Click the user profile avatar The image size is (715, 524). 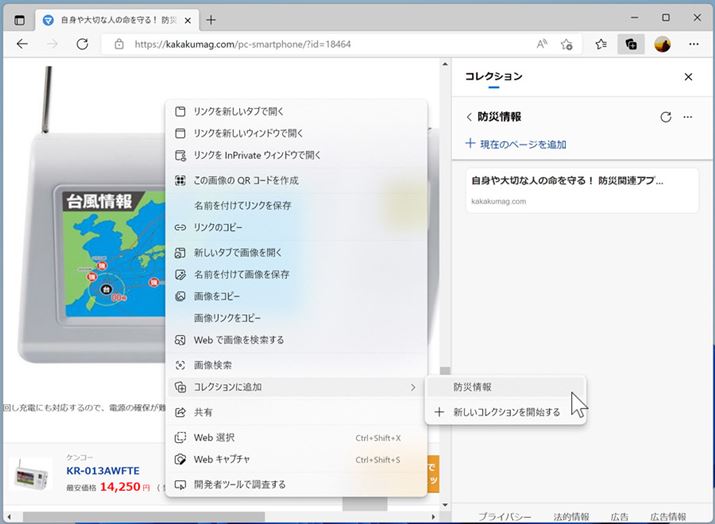coord(662,44)
